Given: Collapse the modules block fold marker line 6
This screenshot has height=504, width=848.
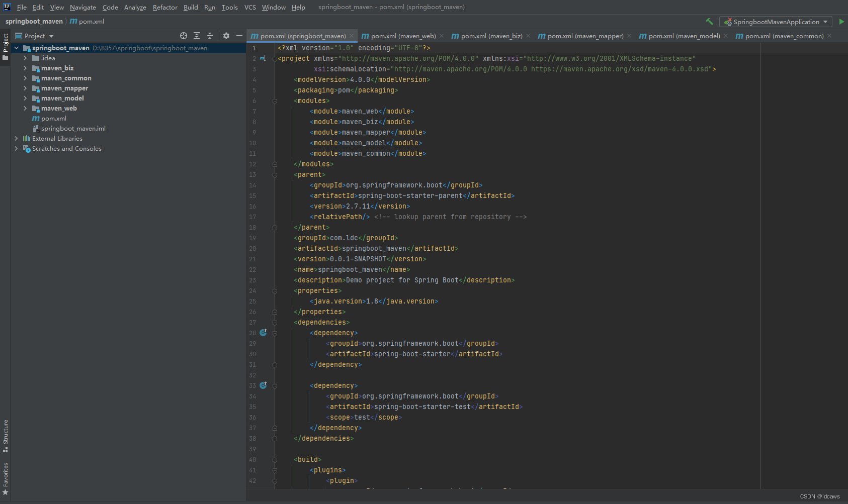Looking at the screenshot, I should (275, 101).
